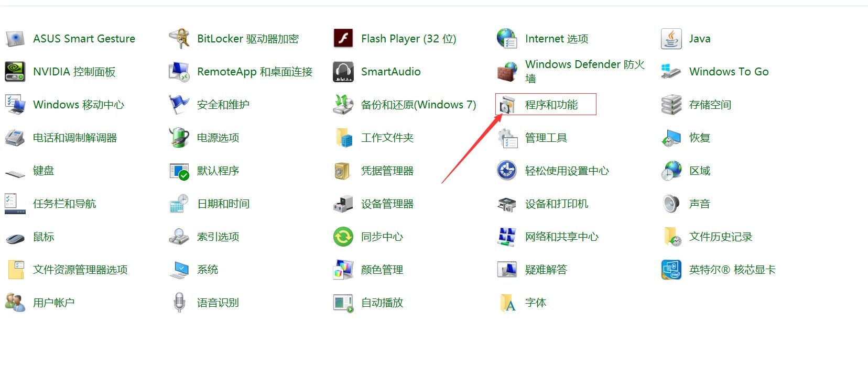Viewport: 868px width, 389px height.
Task: Click the Windows To Go text link
Action: [729, 72]
